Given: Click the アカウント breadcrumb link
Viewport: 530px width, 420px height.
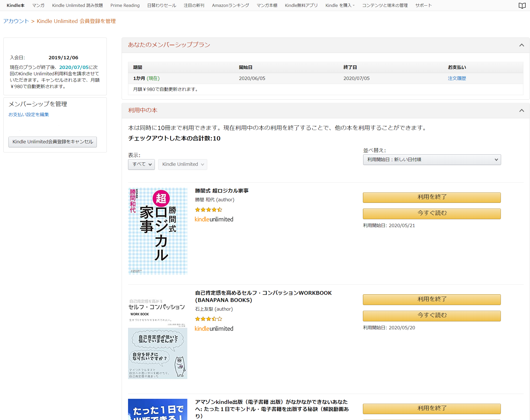Looking at the screenshot, I should (16, 21).
